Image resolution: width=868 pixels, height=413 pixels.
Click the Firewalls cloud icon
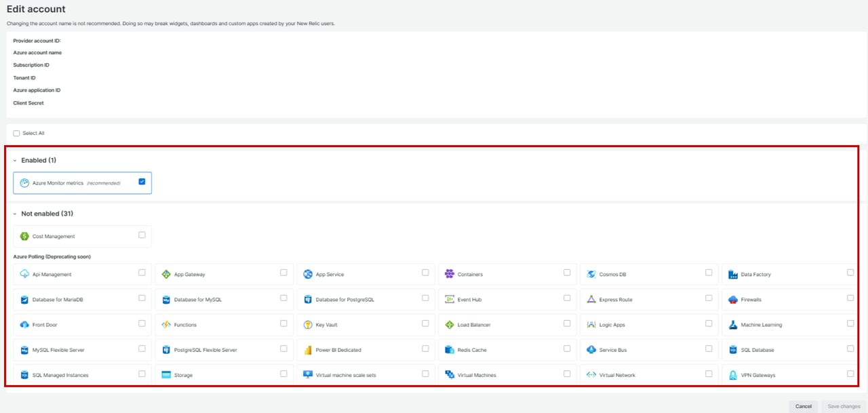[733, 300]
